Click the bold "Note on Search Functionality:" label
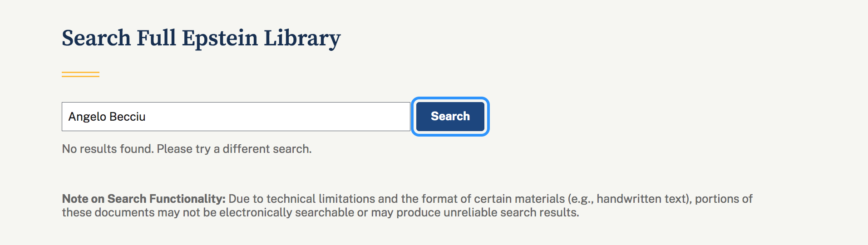Screen dimensions: 868x245 [143, 199]
